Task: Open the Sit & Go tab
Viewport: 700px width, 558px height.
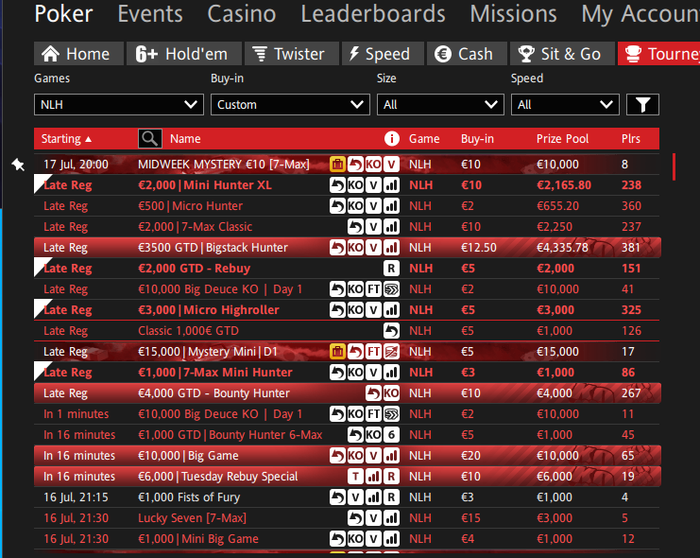Action: coord(562,54)
